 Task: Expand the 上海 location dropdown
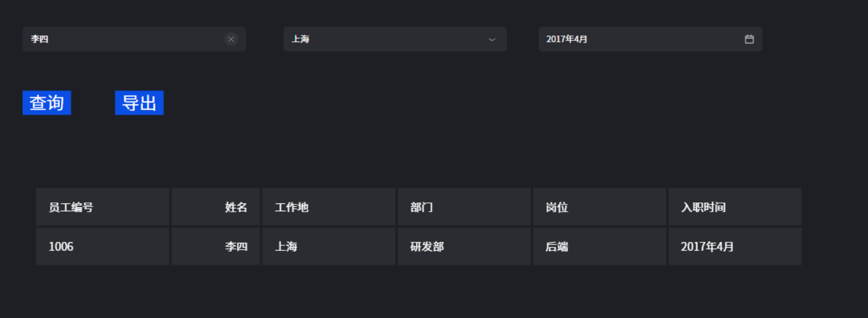click(x=394, y=39)
